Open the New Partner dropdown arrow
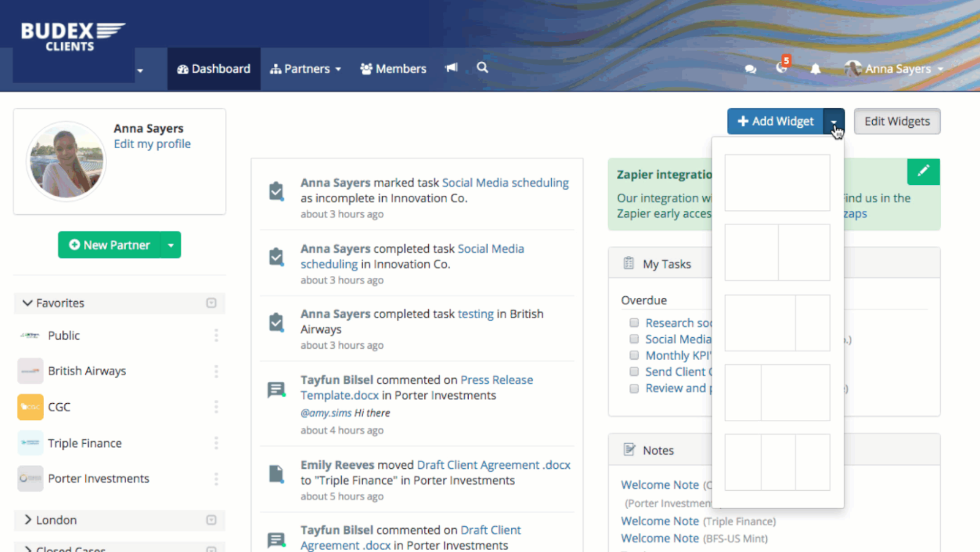This screenshot has height=552, width=980. [171, 245]
